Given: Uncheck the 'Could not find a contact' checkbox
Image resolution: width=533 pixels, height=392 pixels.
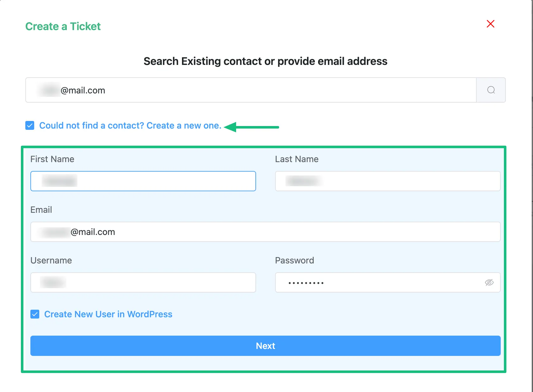Looking at the screenshot, I should tap(30, 125).
